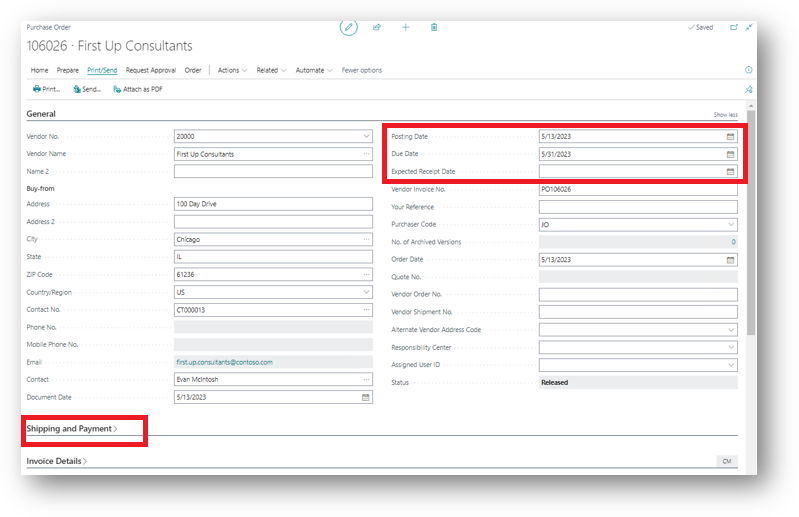
Task: Click the Vendor Order No. field
Action: click(638, 295)
